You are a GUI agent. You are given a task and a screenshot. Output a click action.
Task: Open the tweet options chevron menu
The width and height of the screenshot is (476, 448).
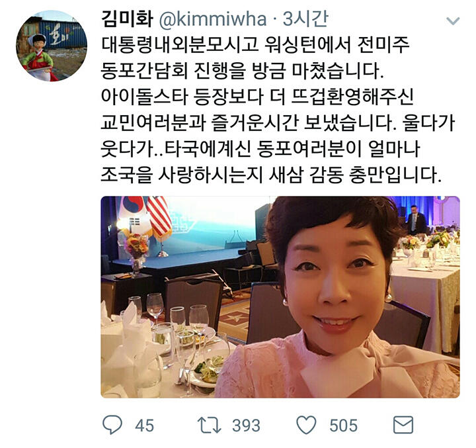[x=453, y=21]
